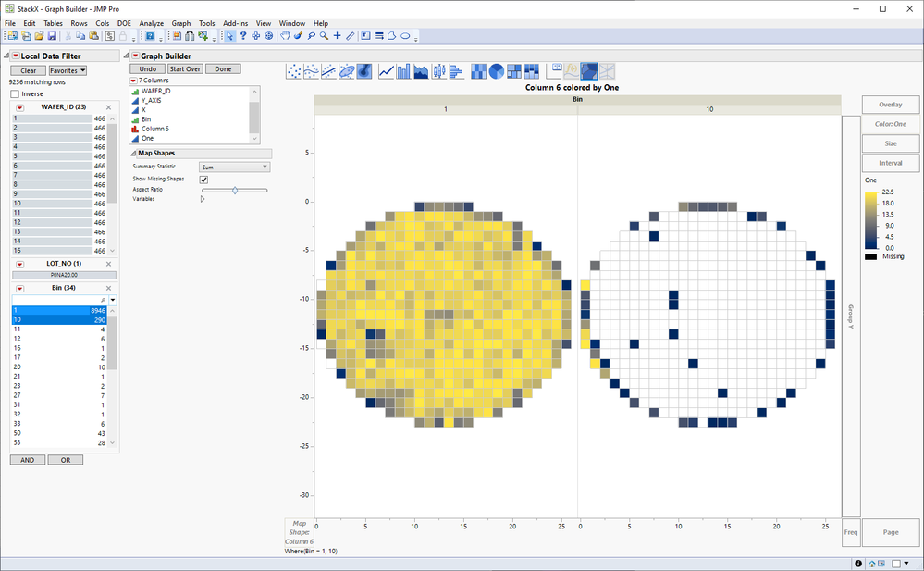Open the Summary Statistic Sum dropdown
Image resolution: width=924 pixels, height=571 pixels.
point(234,167)
